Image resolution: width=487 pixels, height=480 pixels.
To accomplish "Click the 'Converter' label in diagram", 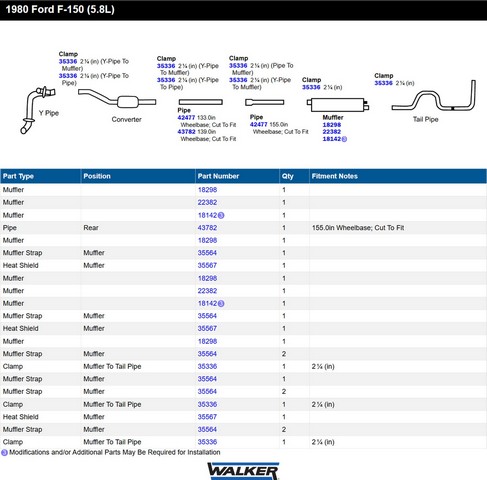I will coord(127,119).
